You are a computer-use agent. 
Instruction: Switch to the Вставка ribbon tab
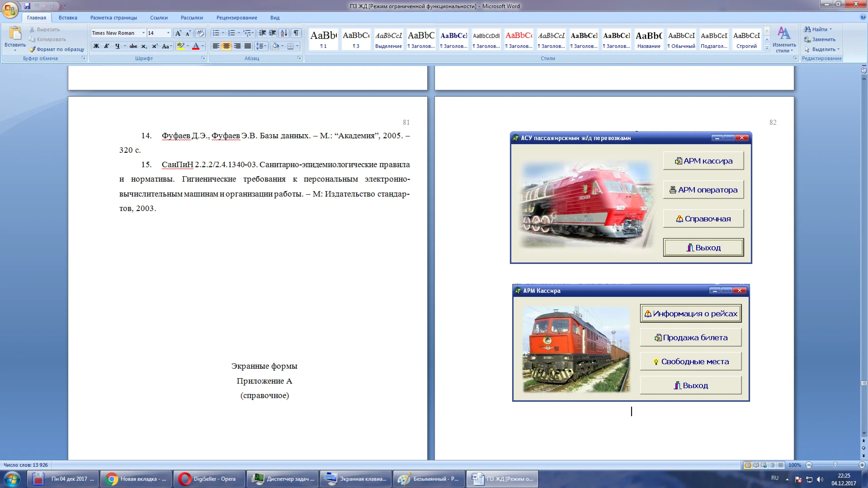pos(68,18)
